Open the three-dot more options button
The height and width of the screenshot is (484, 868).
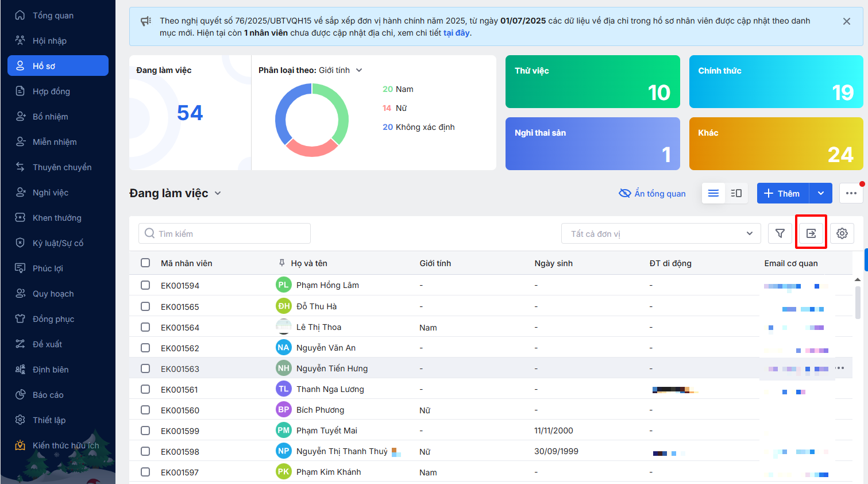pos(851,193)
